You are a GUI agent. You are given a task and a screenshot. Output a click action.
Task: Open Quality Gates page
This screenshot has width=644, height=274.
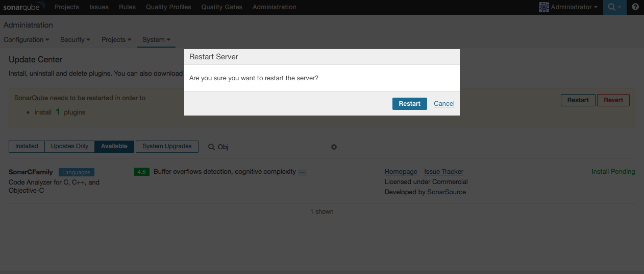tap(222, 7)
